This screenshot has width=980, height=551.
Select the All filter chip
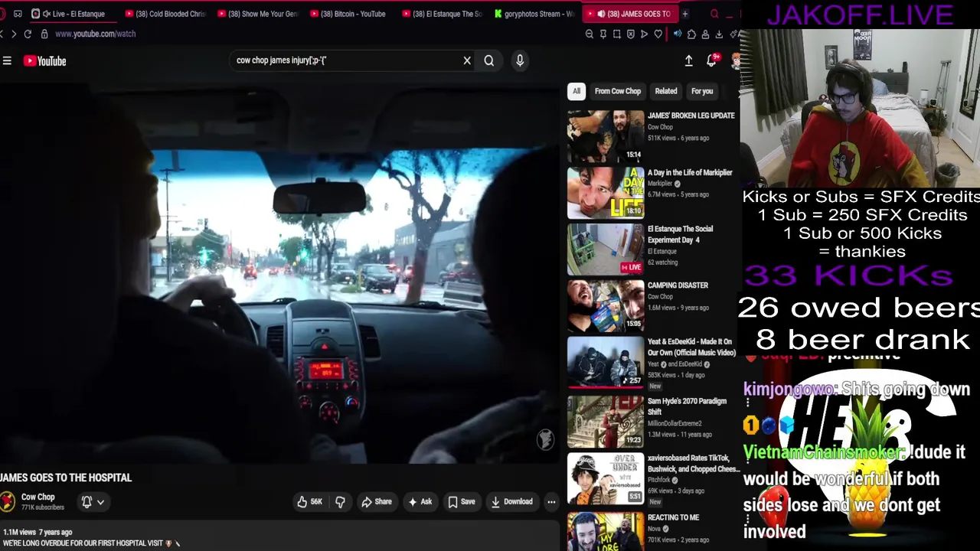[x=577, y=91]
